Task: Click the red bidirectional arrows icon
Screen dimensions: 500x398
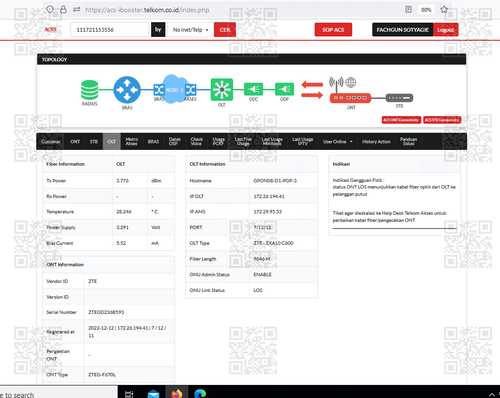Action: pyautogui.click(x=312, y=90)
